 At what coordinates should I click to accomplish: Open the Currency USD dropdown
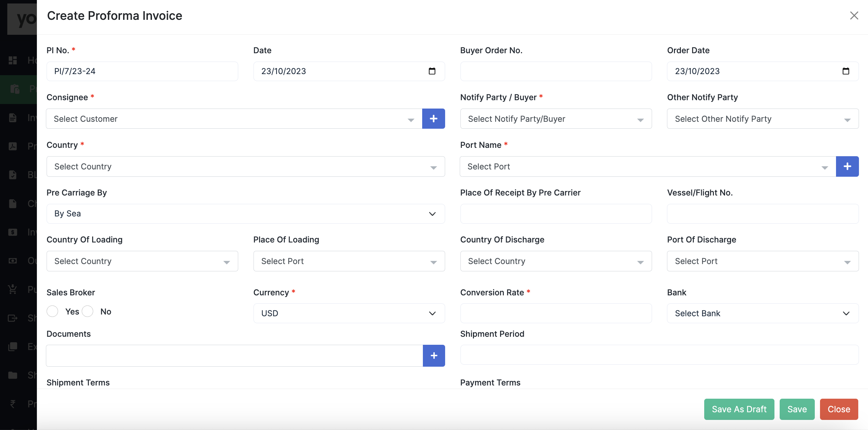349,313
